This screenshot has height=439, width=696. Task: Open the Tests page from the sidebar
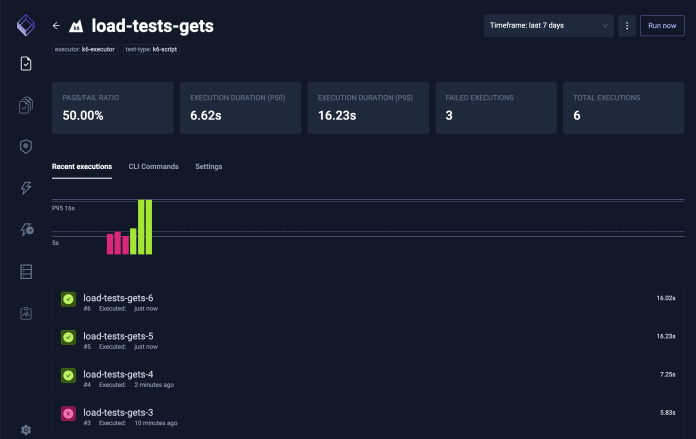click(26, 64)
